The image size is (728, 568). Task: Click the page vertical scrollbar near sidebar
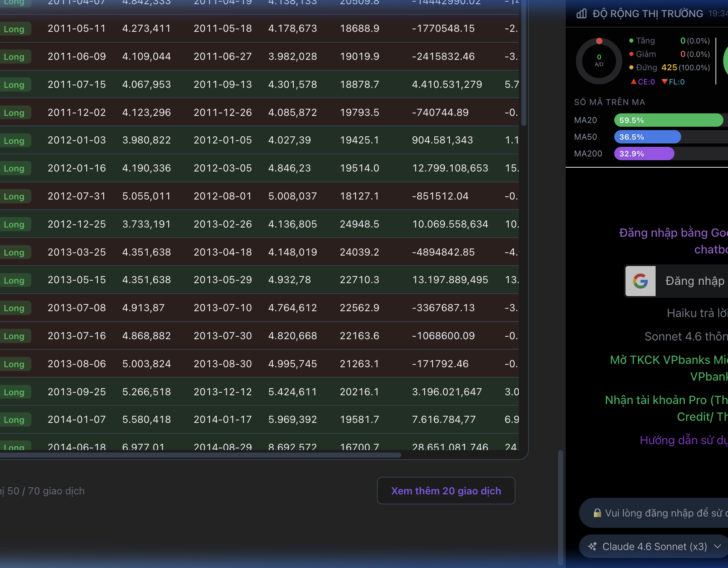point(561,508)
